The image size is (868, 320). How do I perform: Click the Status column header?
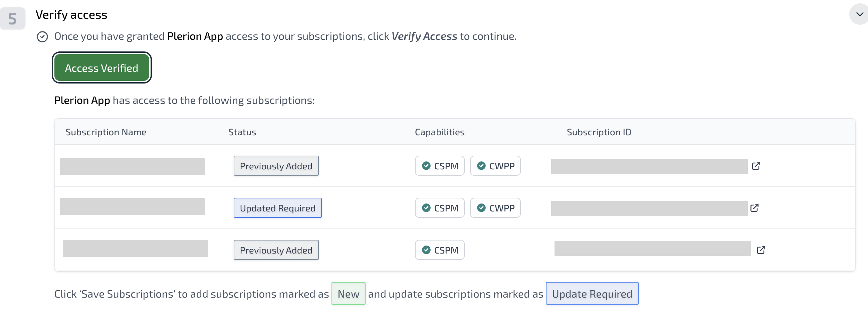(x=242, y=132)
